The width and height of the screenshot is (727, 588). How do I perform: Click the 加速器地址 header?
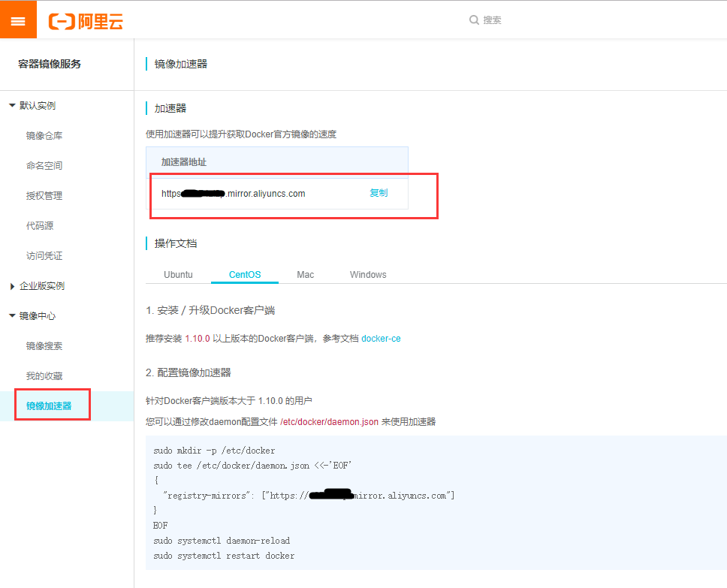[183, 162]
